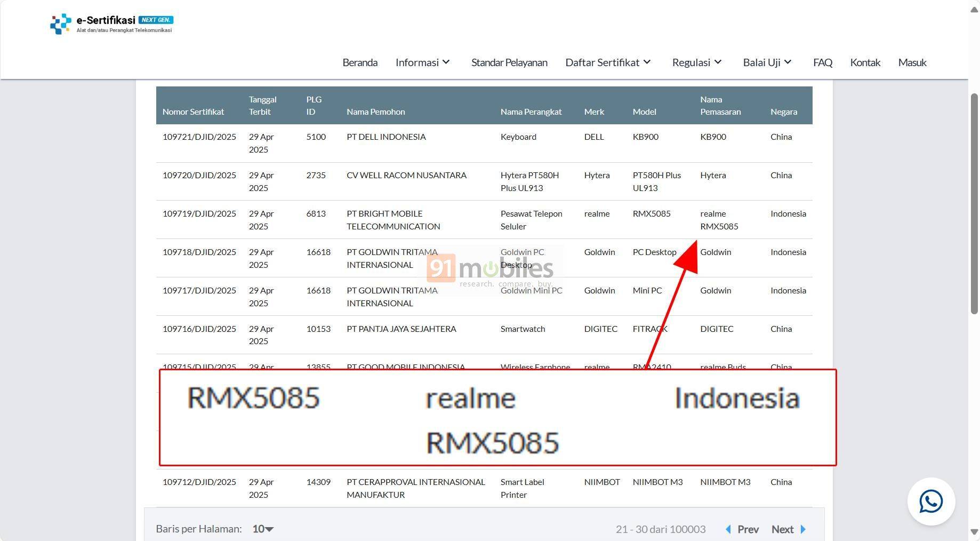Click scrollbar down arrow
This screenshot has height=541, width=980.
click(974, 532)
